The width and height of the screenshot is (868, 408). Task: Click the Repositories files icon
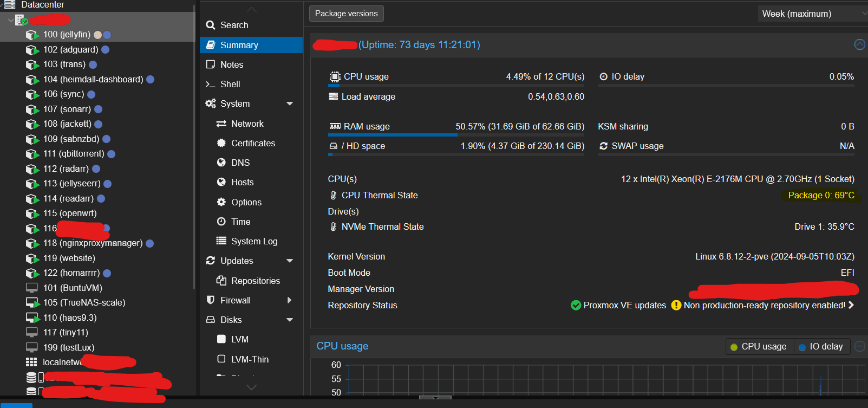(x=221, y=281)
